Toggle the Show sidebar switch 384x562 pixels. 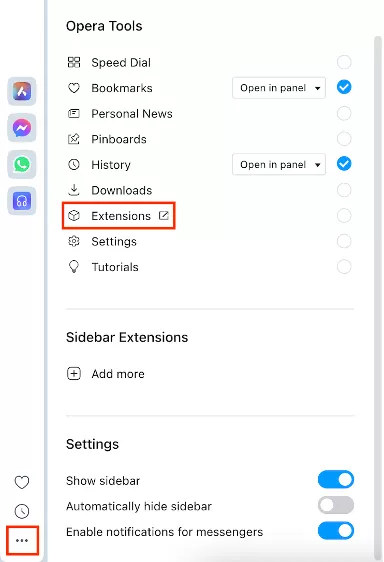(336, 480)
